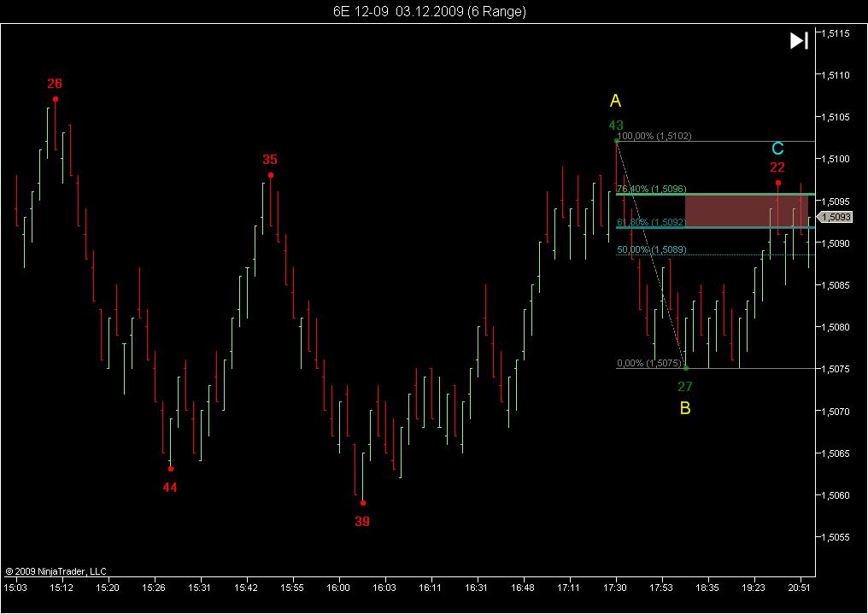Click time axis label 17:53
The width and height of the screenshot is (868, 614).
point(661,588)
